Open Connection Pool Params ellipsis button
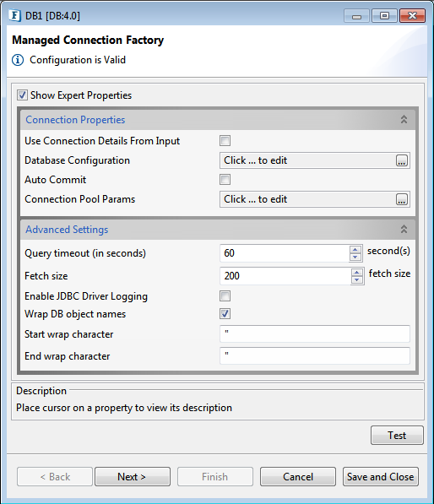This screenshot has height=504, width=434. (x=402, y=199)
